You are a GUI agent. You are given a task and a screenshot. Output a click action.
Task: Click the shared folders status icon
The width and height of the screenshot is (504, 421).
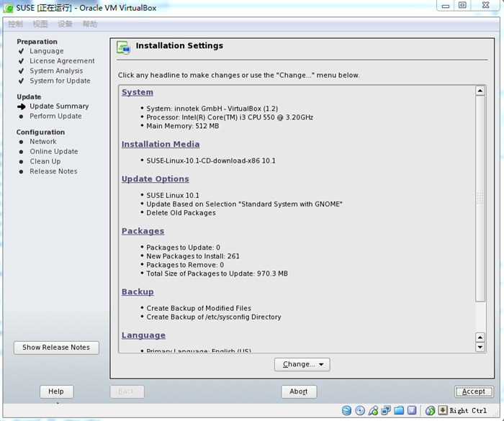[x=399, y=410]
